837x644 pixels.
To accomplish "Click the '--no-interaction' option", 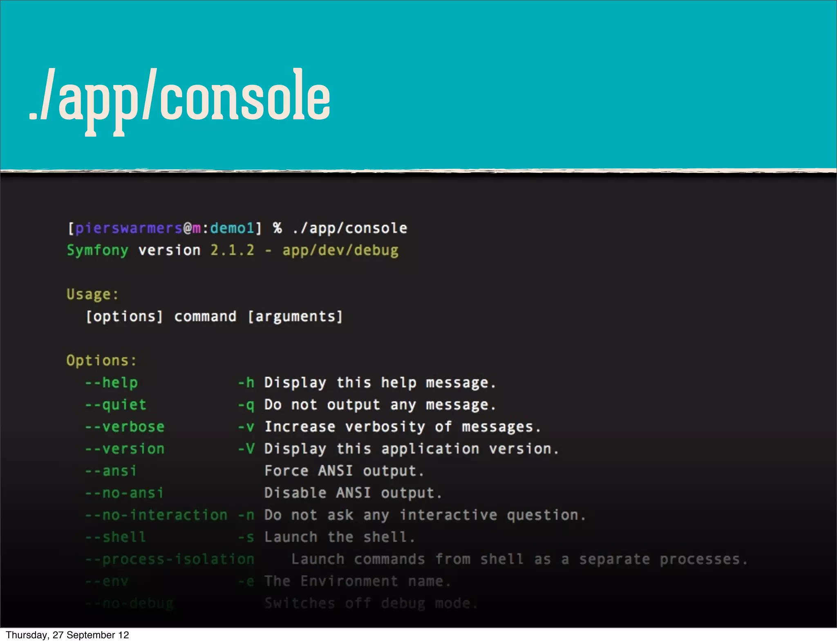I will (156, 515).
